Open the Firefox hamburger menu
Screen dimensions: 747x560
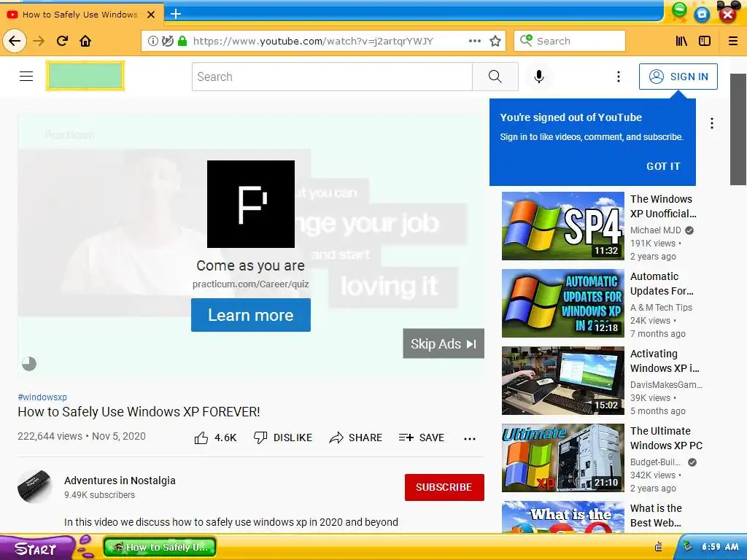(732, 41)
